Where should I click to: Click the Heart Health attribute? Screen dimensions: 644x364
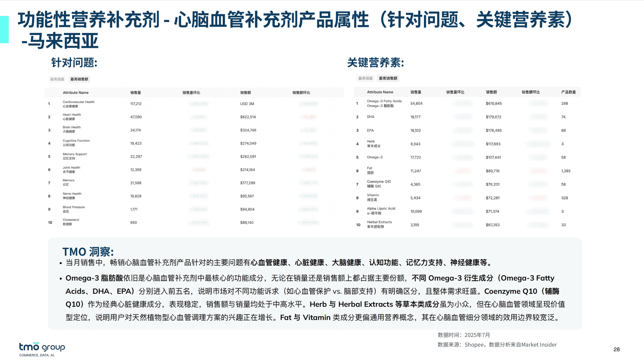click(72, 116)
